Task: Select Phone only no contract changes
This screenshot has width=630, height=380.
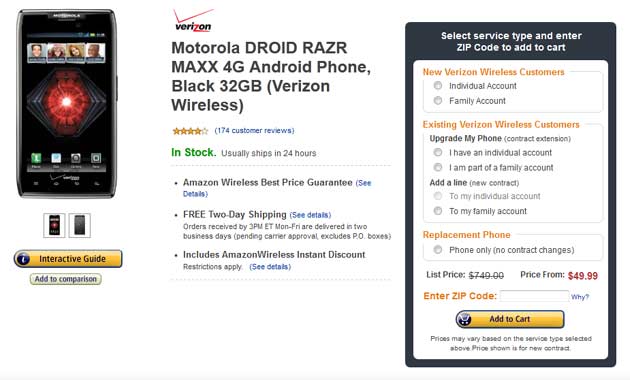Action: pyautogui.click(x=438, y=250)
